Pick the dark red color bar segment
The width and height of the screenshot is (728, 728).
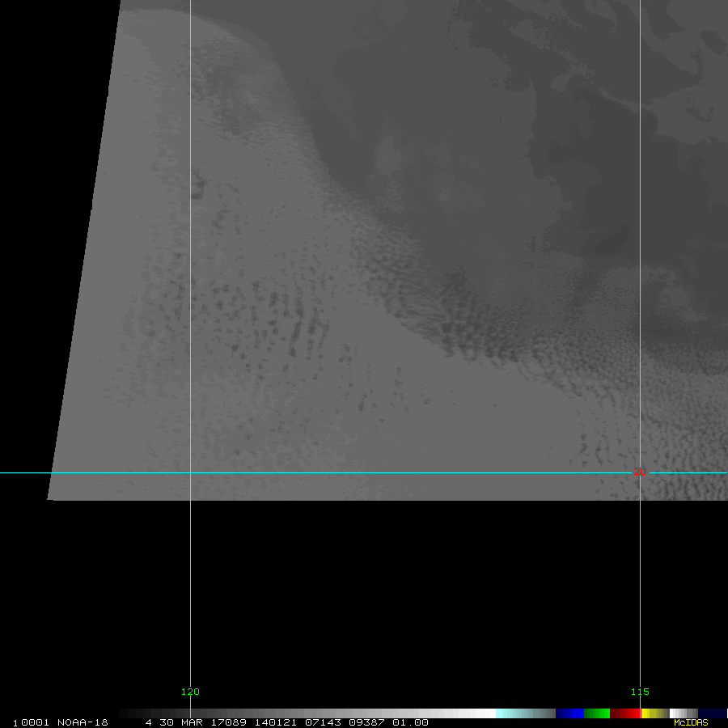tap(624, 713)
